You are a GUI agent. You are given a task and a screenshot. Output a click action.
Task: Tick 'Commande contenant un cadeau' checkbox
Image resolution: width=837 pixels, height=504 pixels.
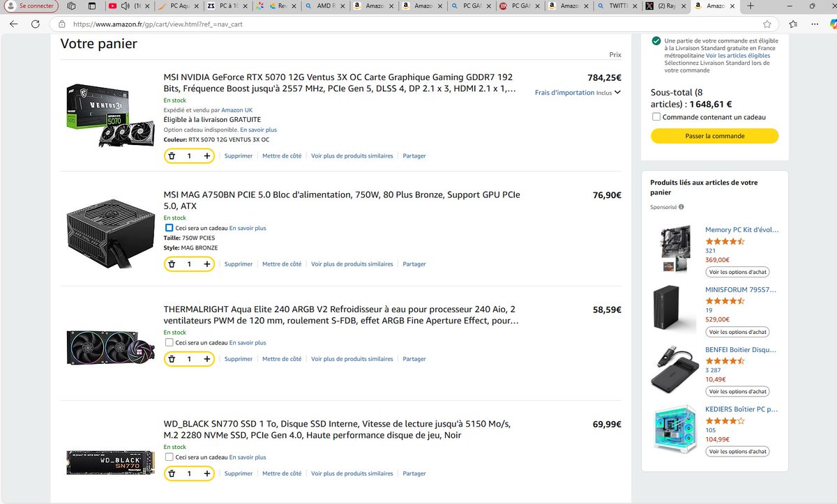point(656,117)
